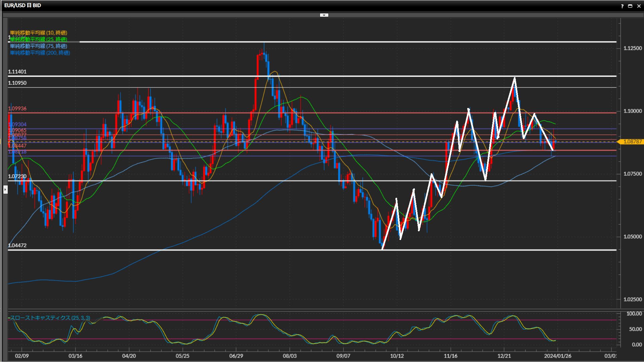Click the 2024/01/26 date on time axis
The height and width of the screenshot is (362, 644).
click(557, 356)
